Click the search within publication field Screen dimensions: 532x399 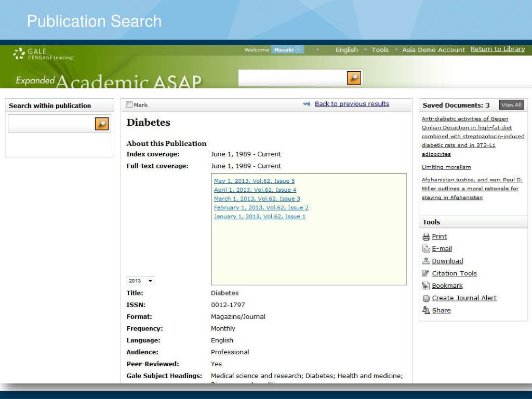(x=51, y=124)
